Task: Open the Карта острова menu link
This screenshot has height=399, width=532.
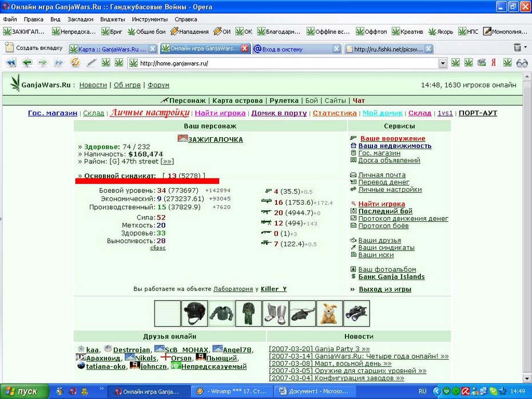Action: click(237, 101)
